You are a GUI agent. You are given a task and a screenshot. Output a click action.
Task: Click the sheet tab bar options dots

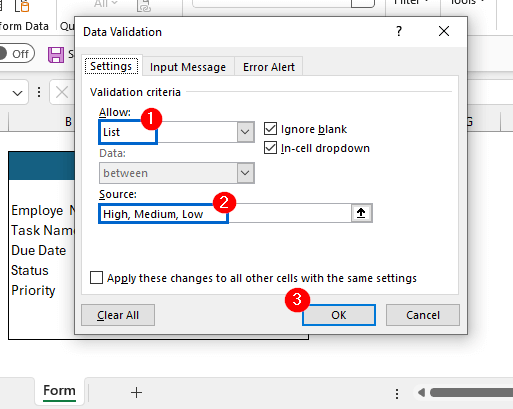[397, 394]
